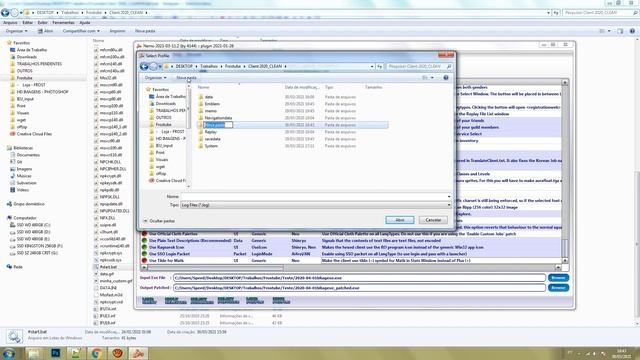Click Trabalhos in dialog breadcrumb path

point(209,66)
